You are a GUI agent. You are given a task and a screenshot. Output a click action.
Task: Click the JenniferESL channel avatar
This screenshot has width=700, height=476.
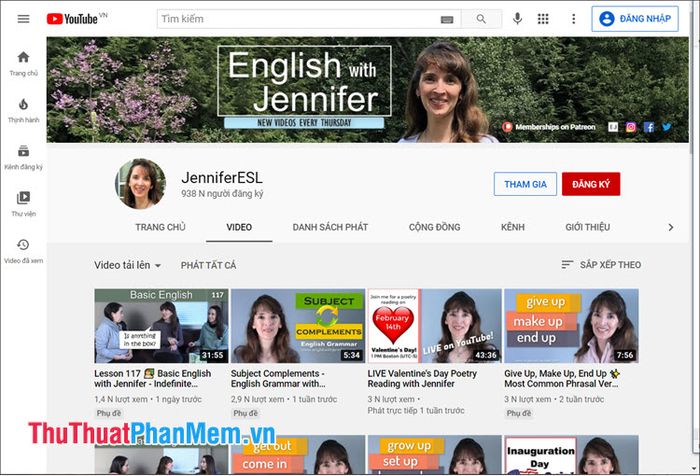click(x=140, y=184)
